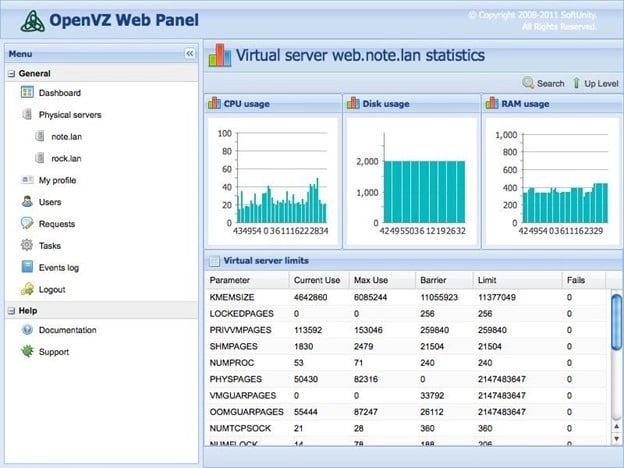The height and width of the screenshot is (468, 624).
Task: Go to My profile
Action: tap(57, 180)
